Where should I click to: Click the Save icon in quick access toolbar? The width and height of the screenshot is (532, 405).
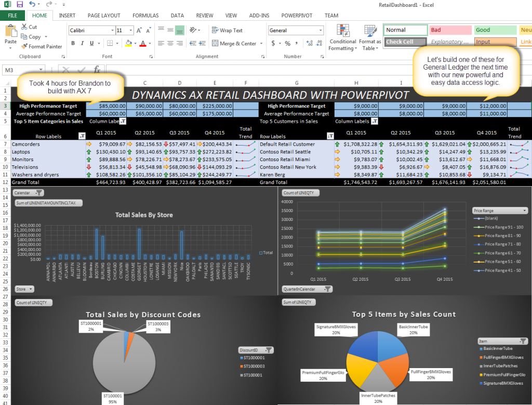(x=20, y=4)
